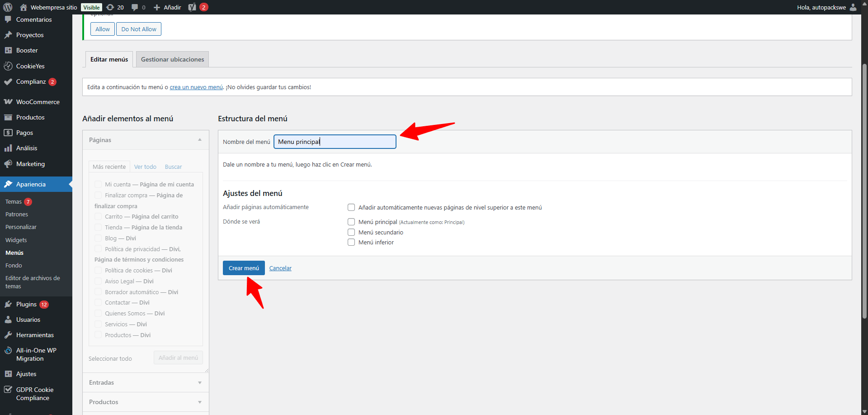868x415 pixels.
Task: Open the Marketing megaphone icon
Action: click(x=8, y=164)
